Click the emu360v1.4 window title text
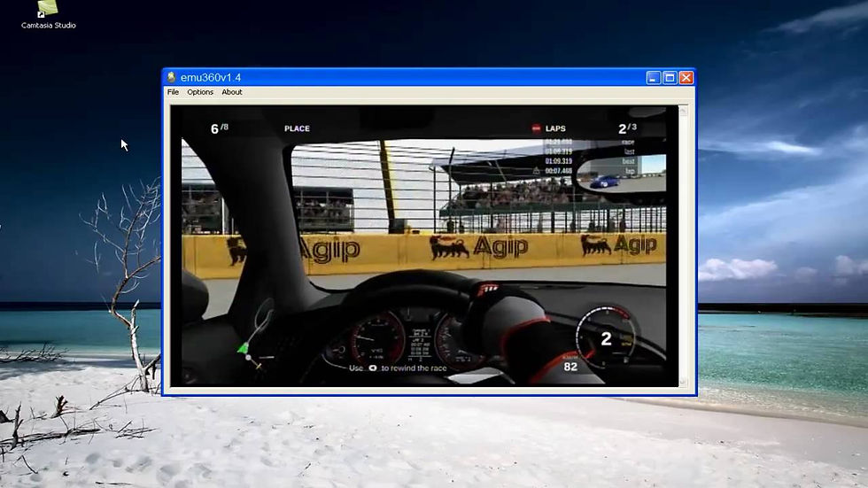868x488 pixels. pos(211,77)
